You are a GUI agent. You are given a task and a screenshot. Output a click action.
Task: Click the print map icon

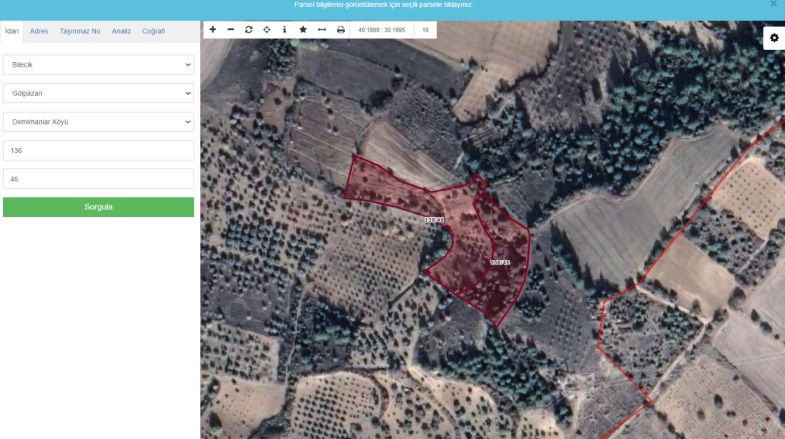point(340,30)
